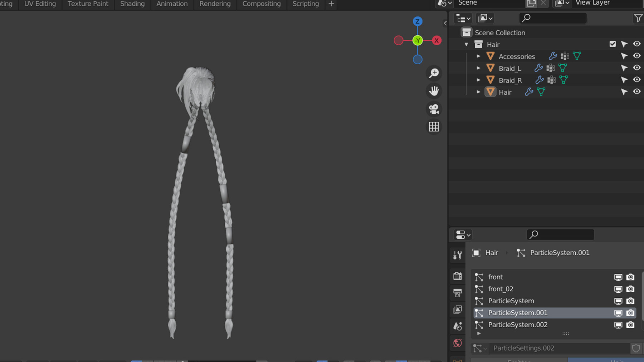Open the Scripting workspace tab
644x362 pixels.
[306, 4]
